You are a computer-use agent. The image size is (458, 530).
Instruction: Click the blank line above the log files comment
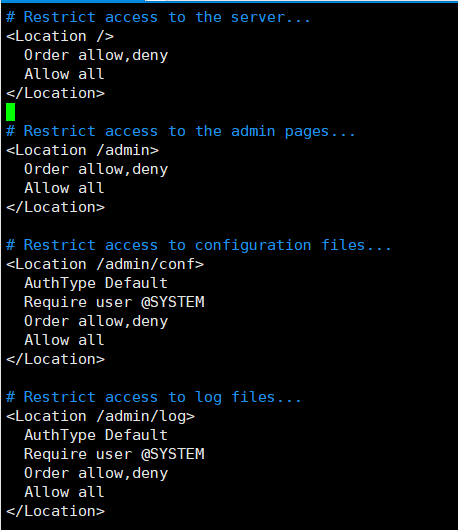(x=229, y=378)
